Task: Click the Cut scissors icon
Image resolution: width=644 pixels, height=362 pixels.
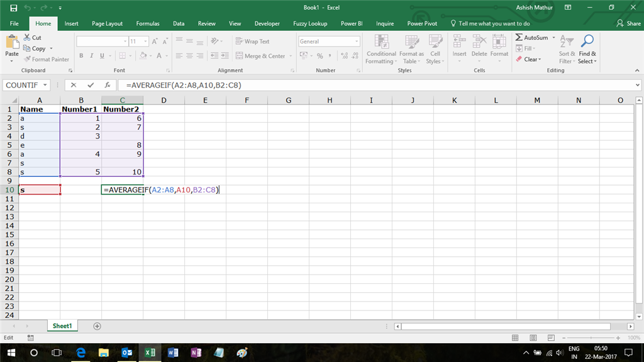Action: pos(27,37)
